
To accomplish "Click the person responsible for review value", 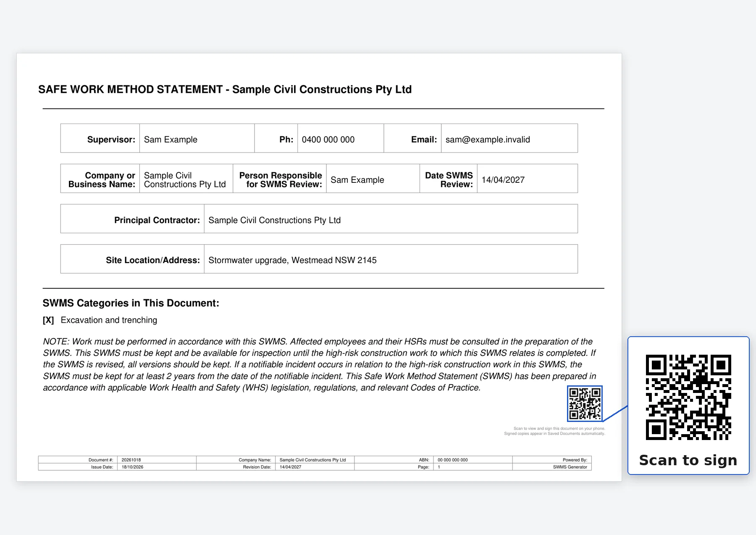I will 357,180.
